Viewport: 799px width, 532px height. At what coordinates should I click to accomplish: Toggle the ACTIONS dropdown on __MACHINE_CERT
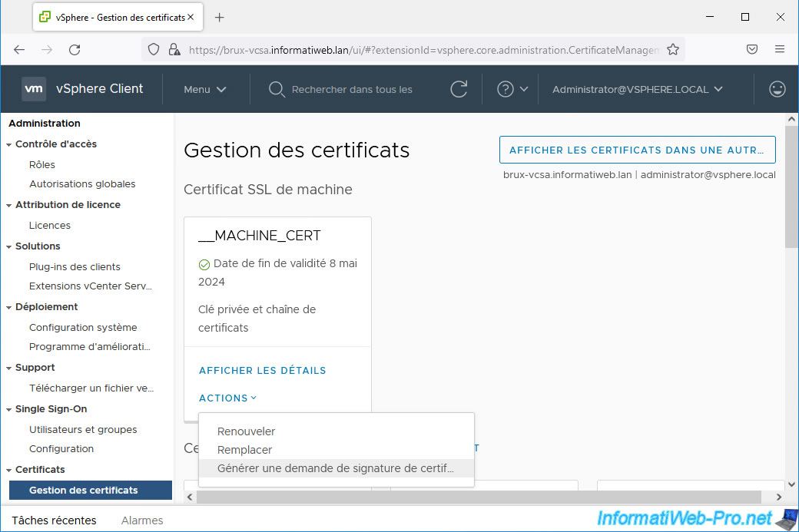[227, 398]
